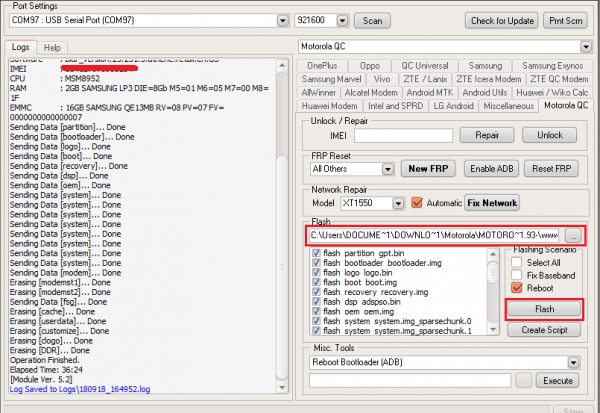Open the 921600 baud rate dropdown

(342, 20)
